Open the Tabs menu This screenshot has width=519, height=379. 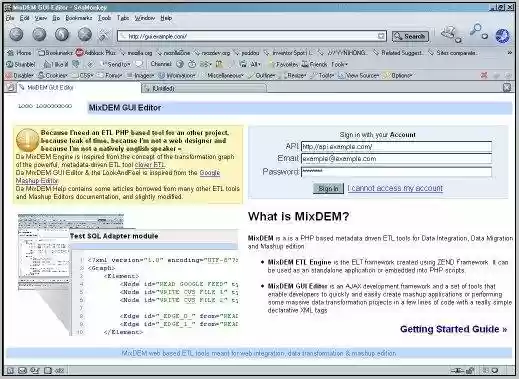coord(123,18)
